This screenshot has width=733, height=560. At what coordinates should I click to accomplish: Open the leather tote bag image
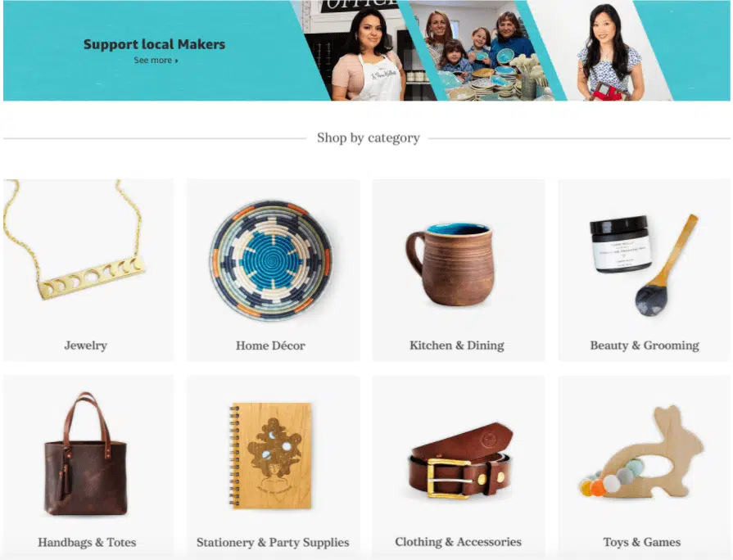coord(85,454)
